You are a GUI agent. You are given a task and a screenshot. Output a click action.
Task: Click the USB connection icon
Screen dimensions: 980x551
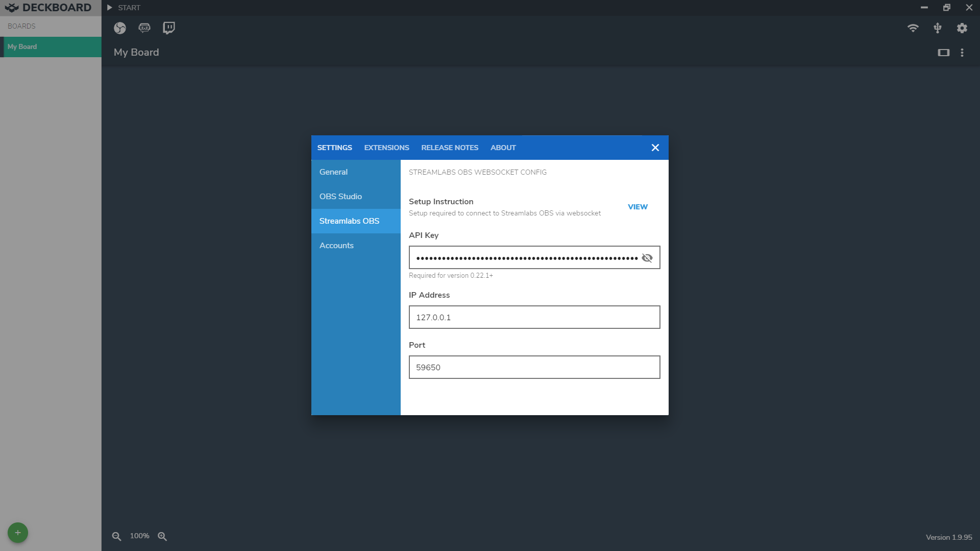(938, 28)
